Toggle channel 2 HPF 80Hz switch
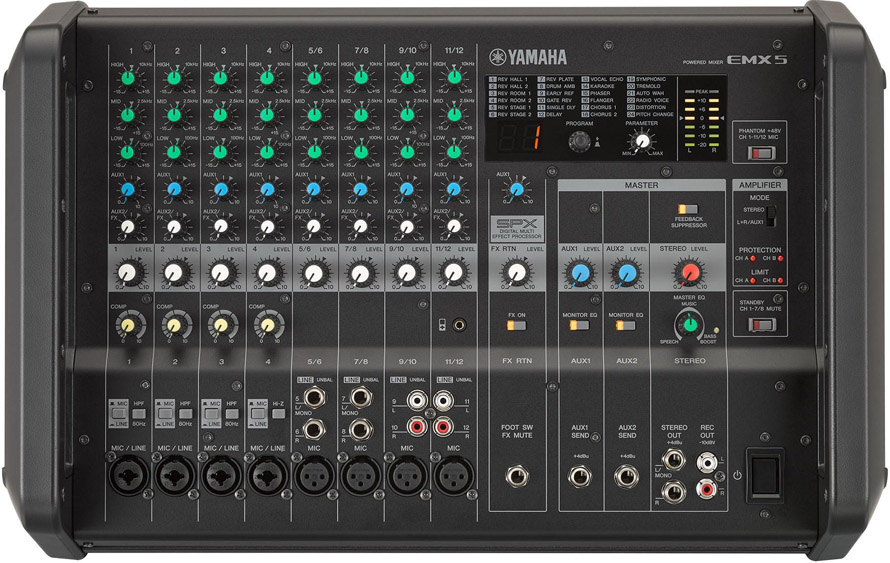 185,414
